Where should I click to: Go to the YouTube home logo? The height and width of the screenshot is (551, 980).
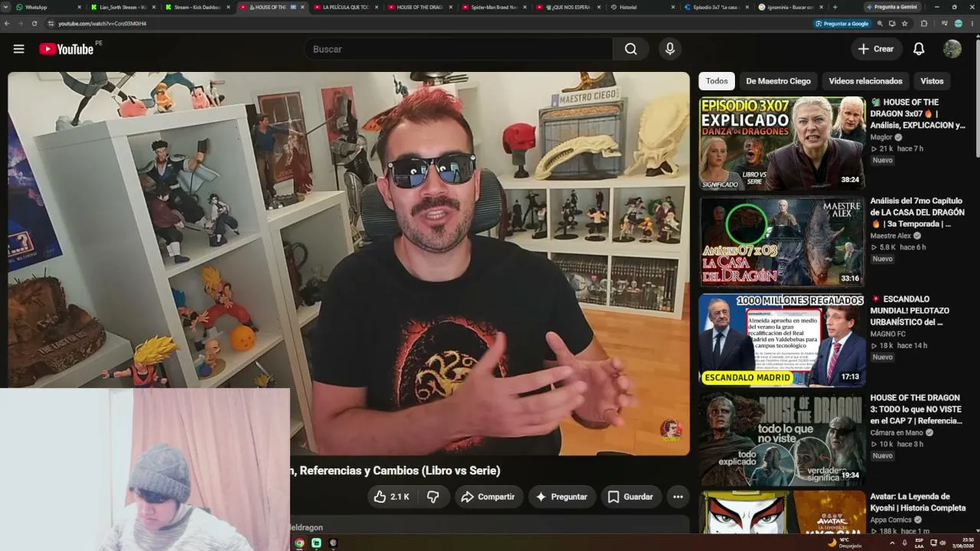[67, 49]
